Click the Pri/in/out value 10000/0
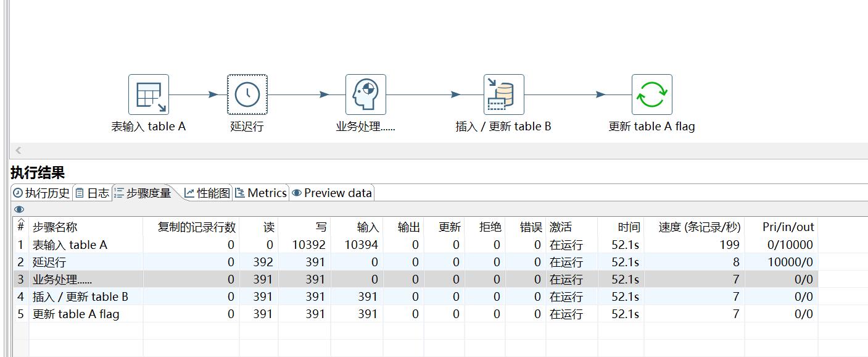 [790, 262]
